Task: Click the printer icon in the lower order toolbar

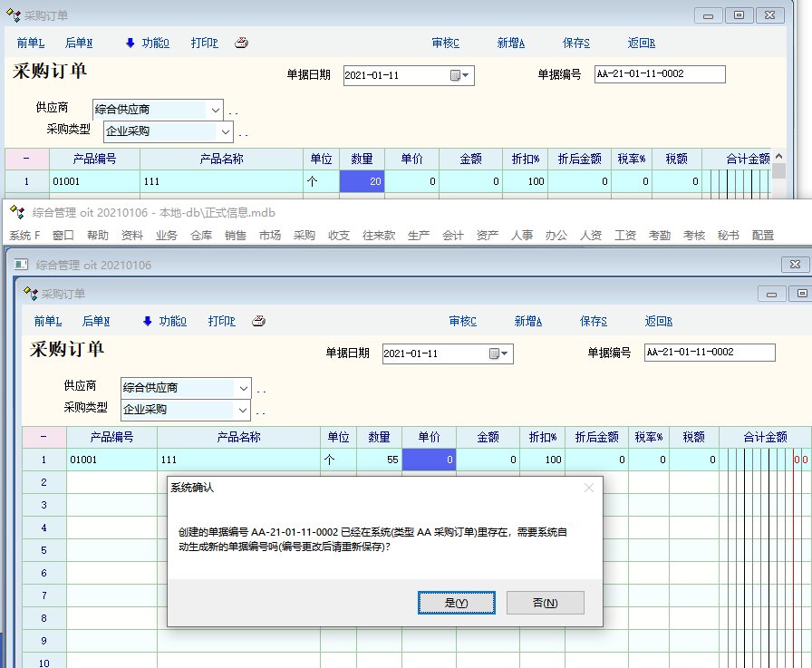Action: [258, 321]
